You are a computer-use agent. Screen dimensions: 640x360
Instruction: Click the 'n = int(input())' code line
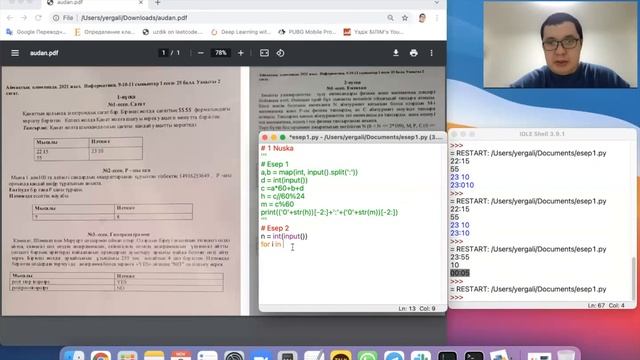tap(284, 236)
